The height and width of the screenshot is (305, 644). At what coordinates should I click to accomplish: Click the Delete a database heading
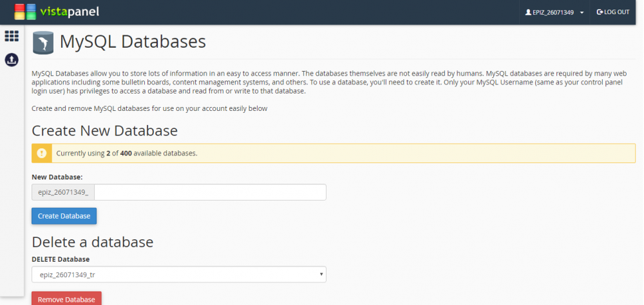pos(92,242)
